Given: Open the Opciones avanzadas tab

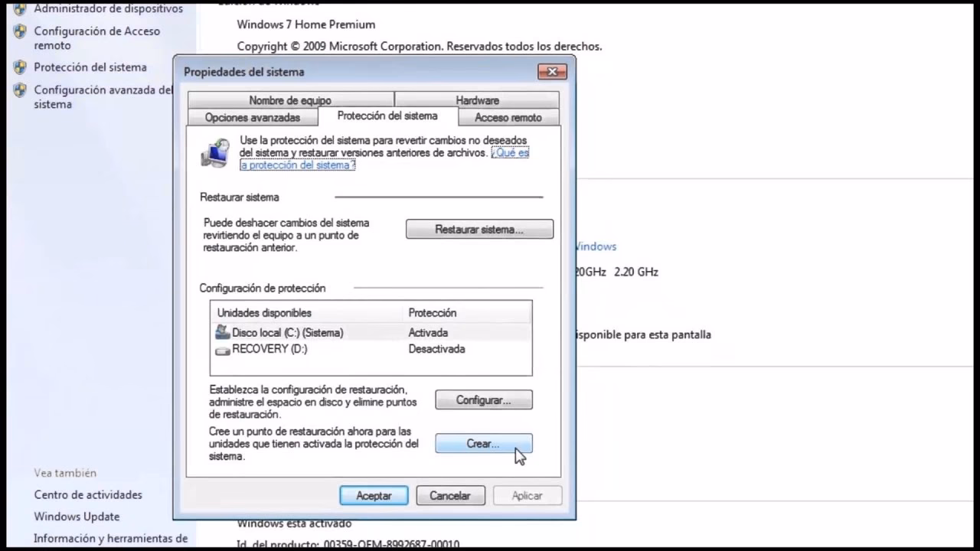Looking at the screenshot, I should [x=253, y=117].
